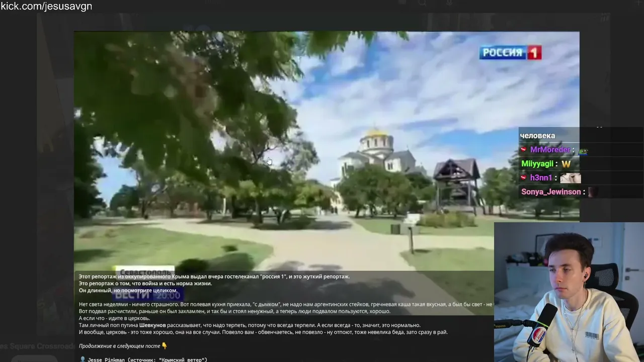Click the line 'Продолжение в следующем посте'
The image size is (644, 362).
click(x=119, y=346)
